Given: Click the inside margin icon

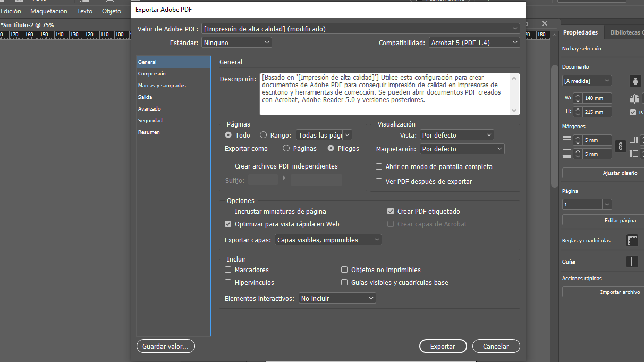Looking at the screenshot, I should pos(633,140).
